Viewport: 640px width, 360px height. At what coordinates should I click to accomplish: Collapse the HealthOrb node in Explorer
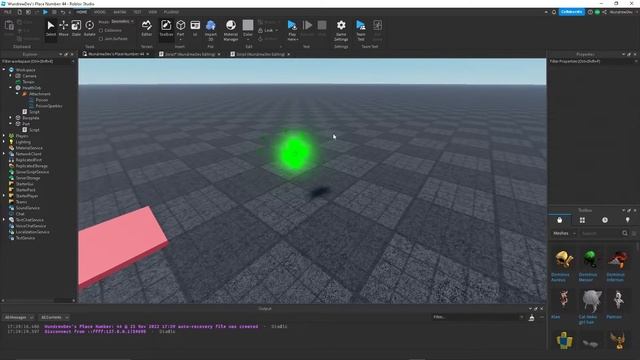(x=11, y=88)
